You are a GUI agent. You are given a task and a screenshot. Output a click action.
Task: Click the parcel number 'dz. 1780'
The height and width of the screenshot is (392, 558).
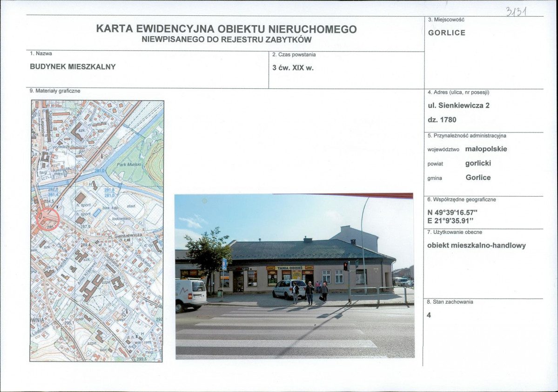click(x=442, y=120)
